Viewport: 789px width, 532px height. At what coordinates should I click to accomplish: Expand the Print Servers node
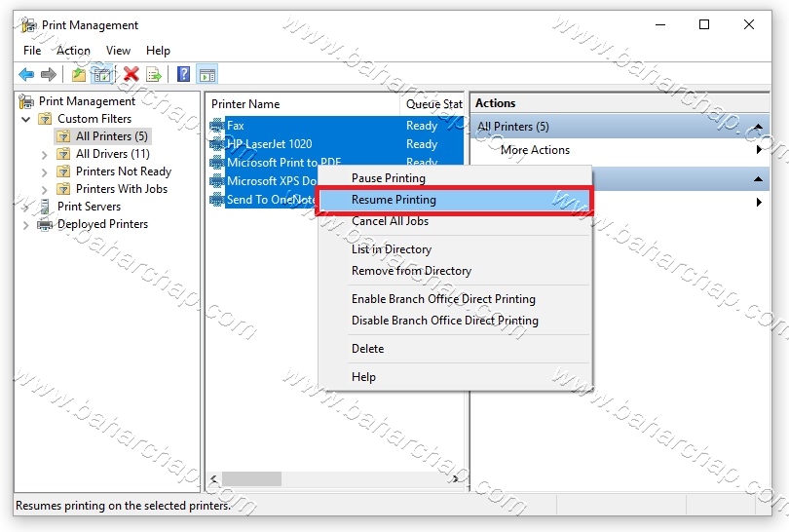(x=25, y=207)
